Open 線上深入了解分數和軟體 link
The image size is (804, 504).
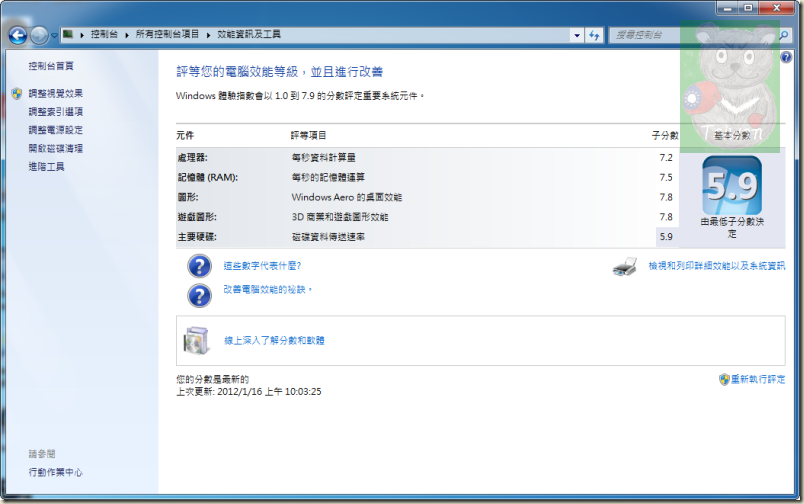(274, 340)
